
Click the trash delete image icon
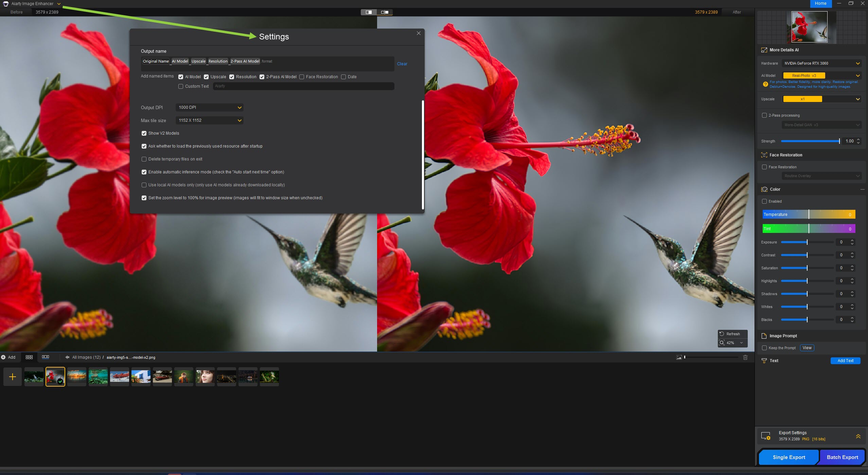(745, 357)
